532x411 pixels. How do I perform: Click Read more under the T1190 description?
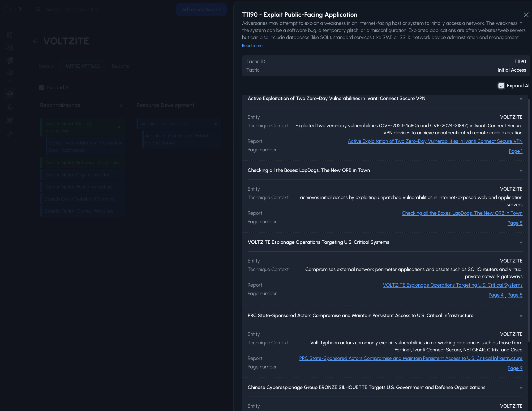coord(252,46)
